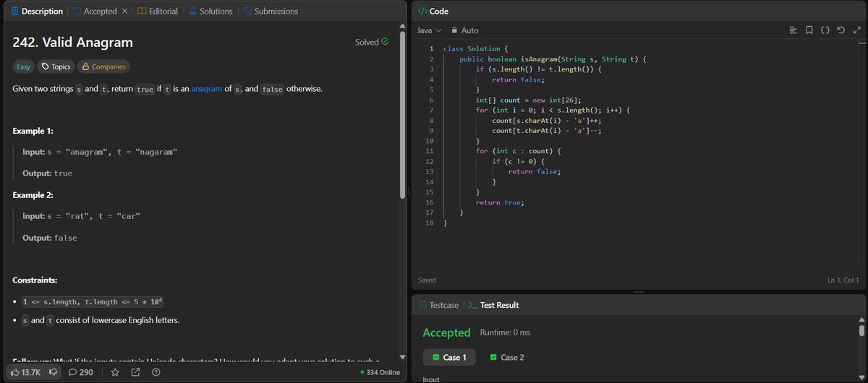Open the Editorial tab
This screenshot has height=383, width=868.
click(158, 12)
